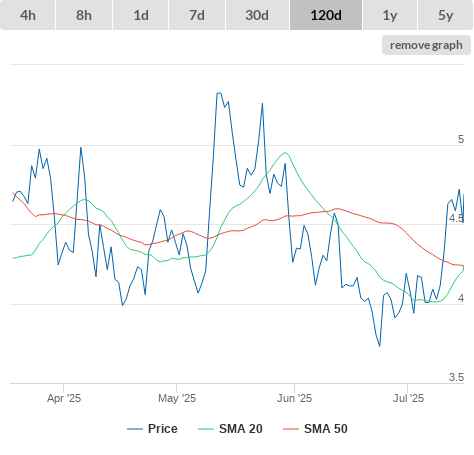The width and height of the screenshot is (474, 455).
Task: Switch to the 8h time range
Action: pyautogui.click(x=84, y=15)
